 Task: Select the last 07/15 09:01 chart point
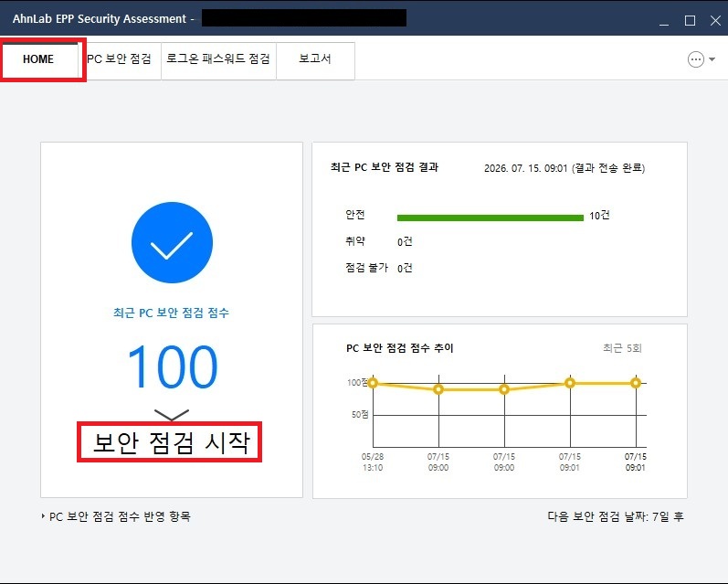(636, 383)
